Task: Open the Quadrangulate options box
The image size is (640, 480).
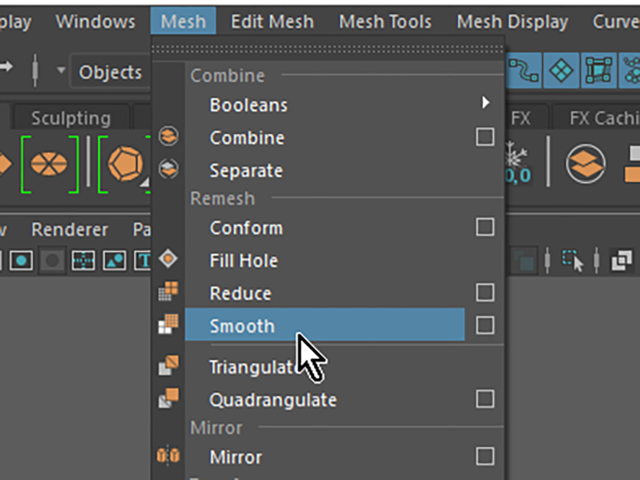Action: pyautogui.click(x=485, y=399)
